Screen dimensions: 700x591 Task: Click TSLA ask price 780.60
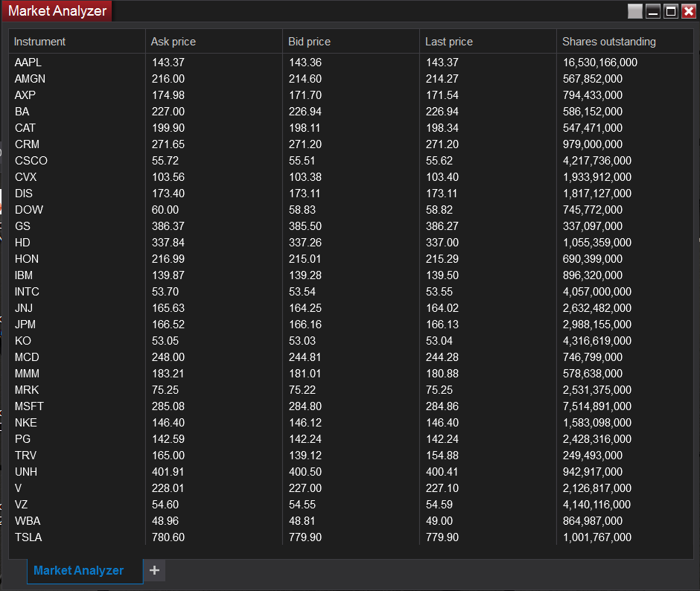pyautogui.click(x=168, y=537)
